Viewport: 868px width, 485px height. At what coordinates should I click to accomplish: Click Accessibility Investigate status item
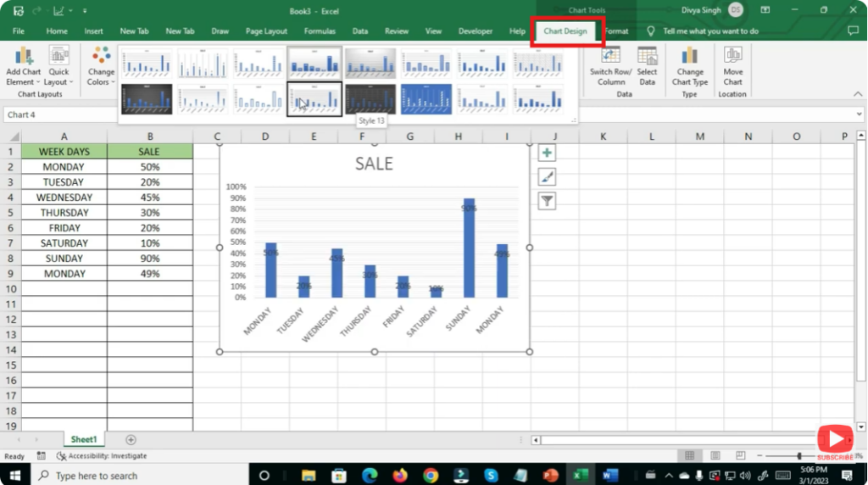click(102, 455)
